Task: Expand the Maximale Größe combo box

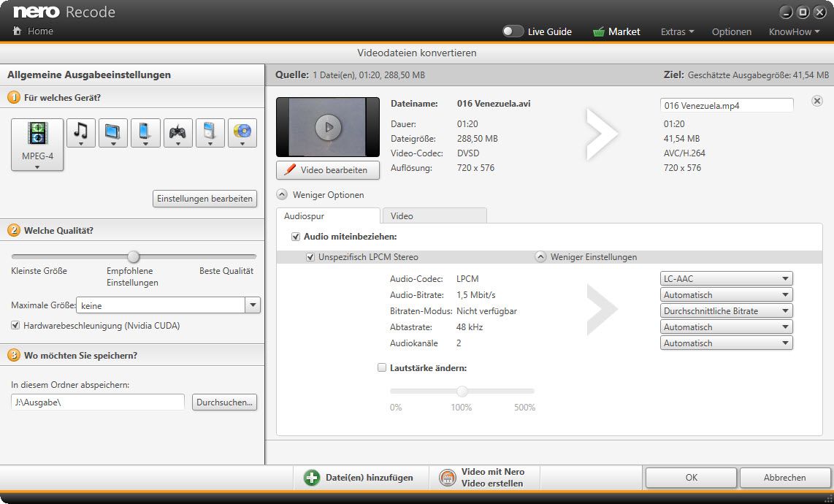Action: [x=252, y=305]
